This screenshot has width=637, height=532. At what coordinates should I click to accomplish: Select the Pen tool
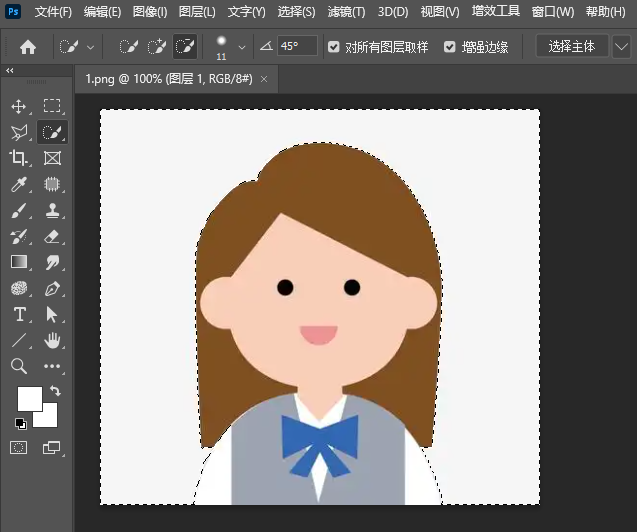click(x=52, y=289)
